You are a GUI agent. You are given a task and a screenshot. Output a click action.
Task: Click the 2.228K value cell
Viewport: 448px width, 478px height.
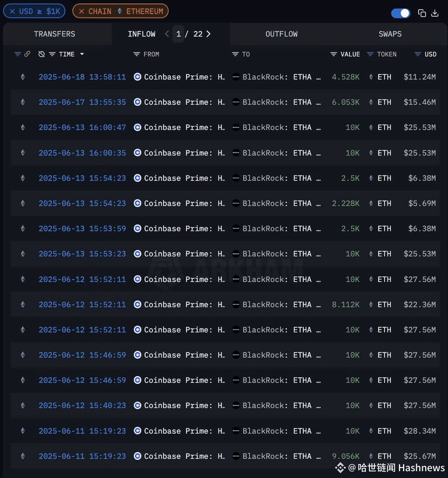[346, 203]
